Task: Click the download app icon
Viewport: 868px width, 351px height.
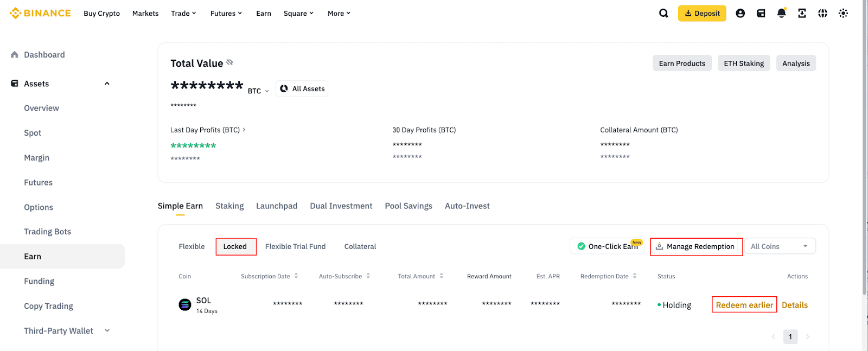Action: 802,14
